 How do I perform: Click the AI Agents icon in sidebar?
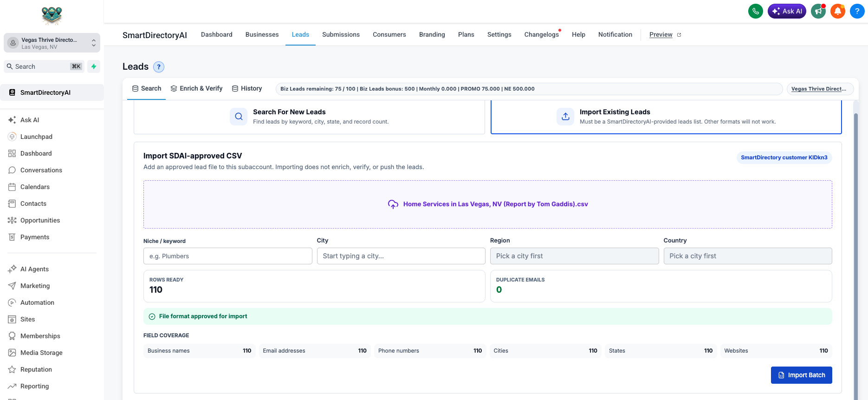(x=12, y=269)
